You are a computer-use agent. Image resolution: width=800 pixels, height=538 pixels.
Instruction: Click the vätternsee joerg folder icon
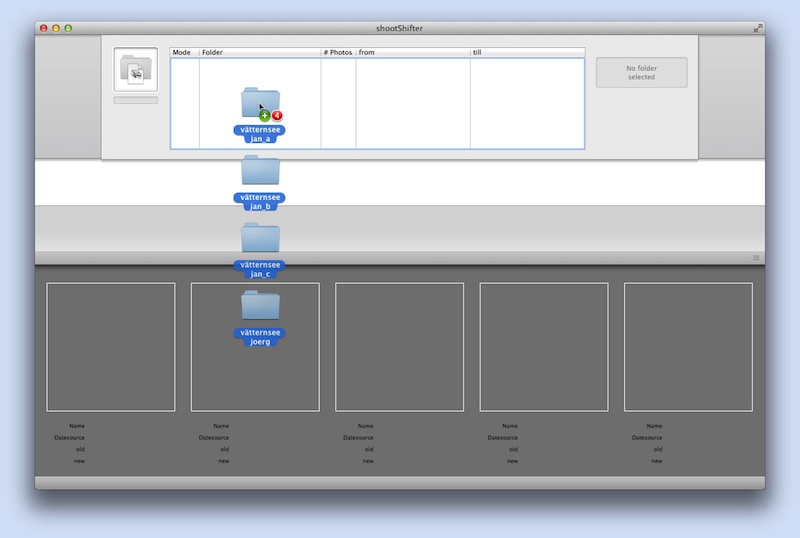(x=260, y=306)
